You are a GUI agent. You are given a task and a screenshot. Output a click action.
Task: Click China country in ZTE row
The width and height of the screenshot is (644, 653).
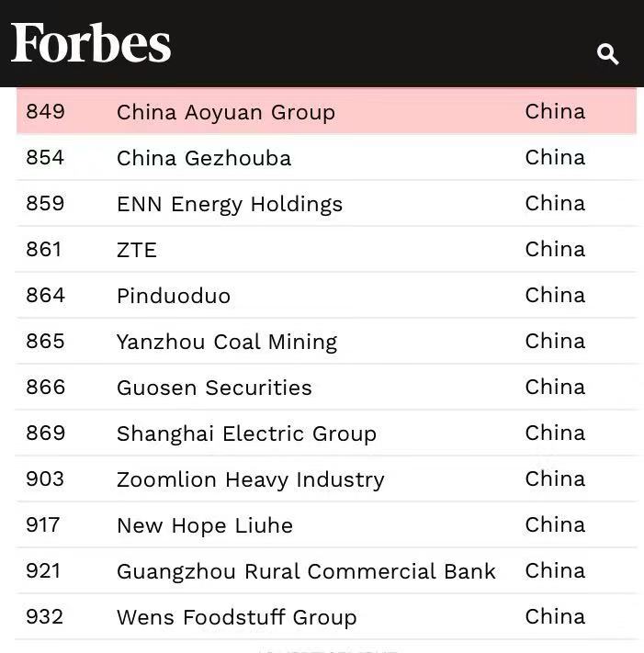point(555,249)
